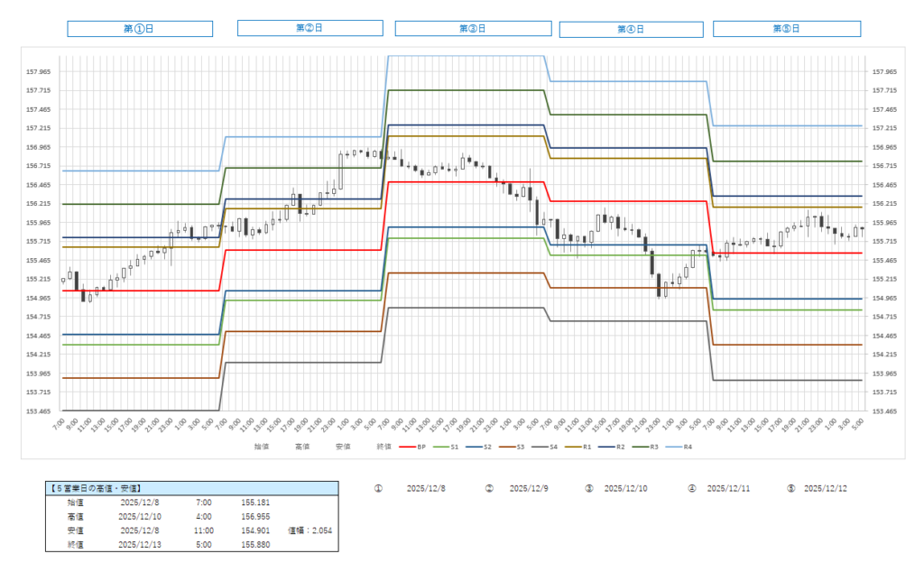Click the 第⑤日 header box
Viewport: 924px width, 563px height.
[787, 29]
